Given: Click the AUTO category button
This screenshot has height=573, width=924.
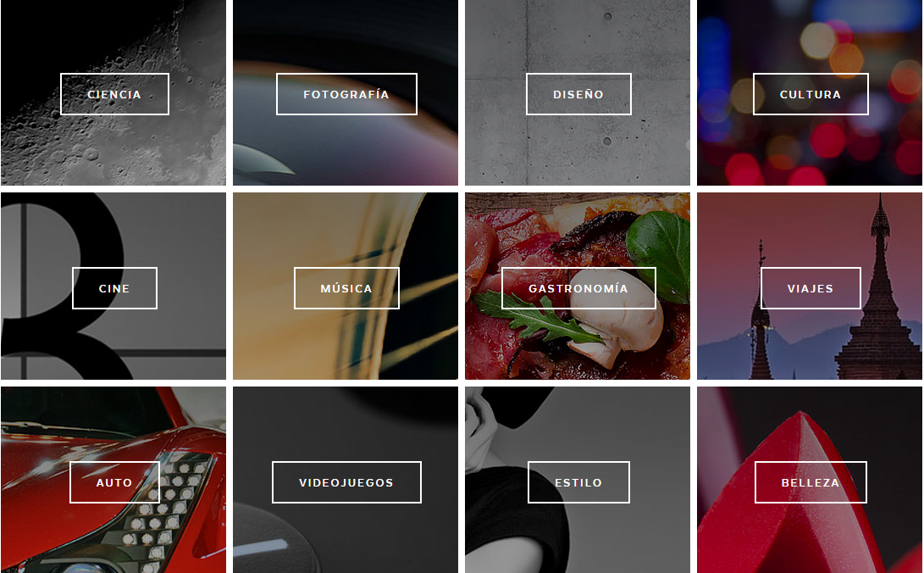Looking at the screenshot, I should (x=114, y=482).
